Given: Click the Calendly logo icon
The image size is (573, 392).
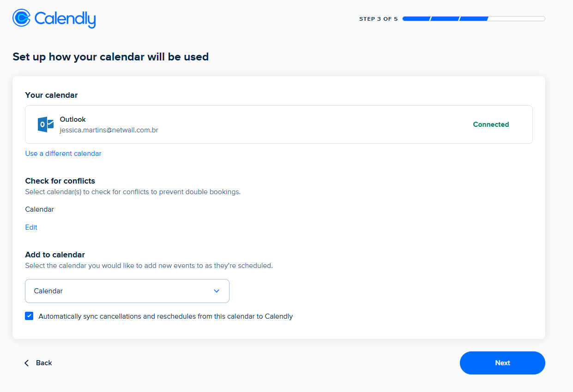Looking at the screenshot, I should pos(21,18).
